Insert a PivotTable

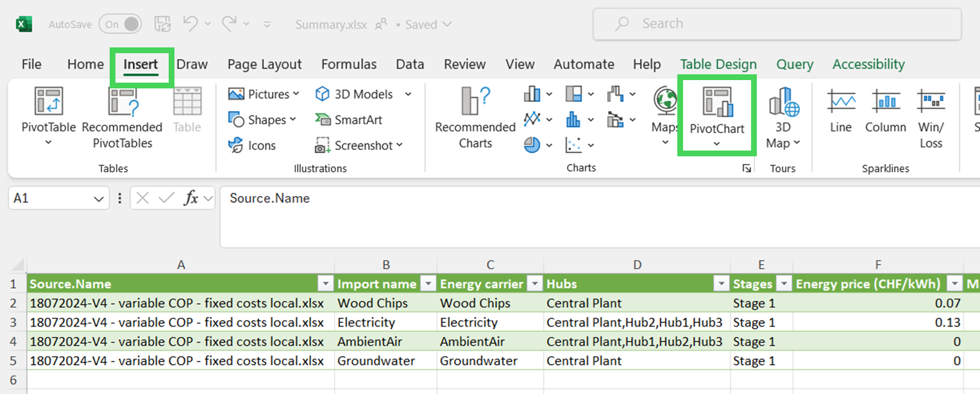[x=49, y=103]
